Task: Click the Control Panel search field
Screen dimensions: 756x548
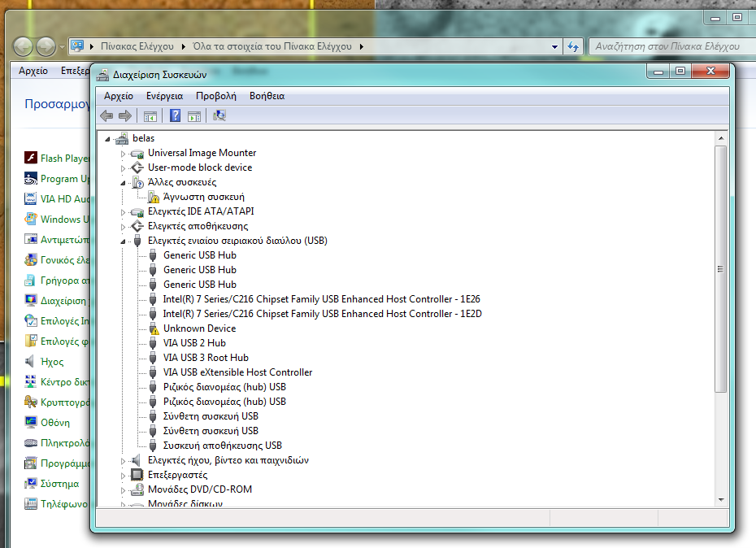Action: click(x=667, y=47)
